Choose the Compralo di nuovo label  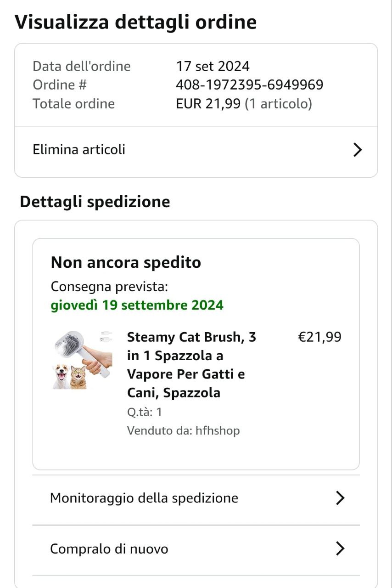[109, 549]
